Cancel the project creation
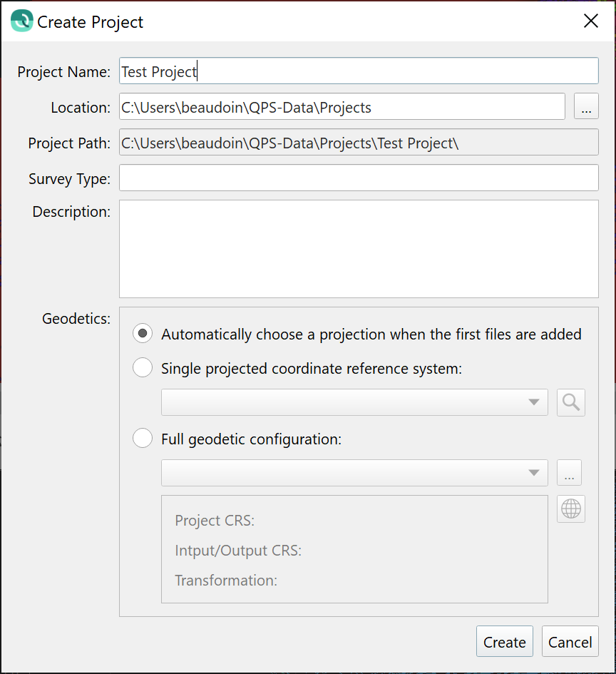Viewport: 616px width, 674px height. pyautogui.click(x=570, y=642)
